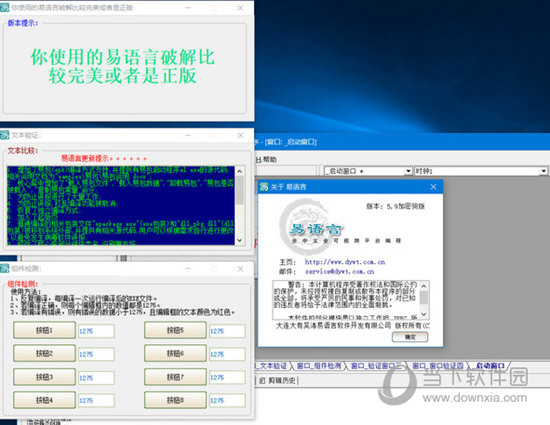Click the 易 icon in the About dialog title
This screenshot has height=425, width=550.
[x=264, y=187]
